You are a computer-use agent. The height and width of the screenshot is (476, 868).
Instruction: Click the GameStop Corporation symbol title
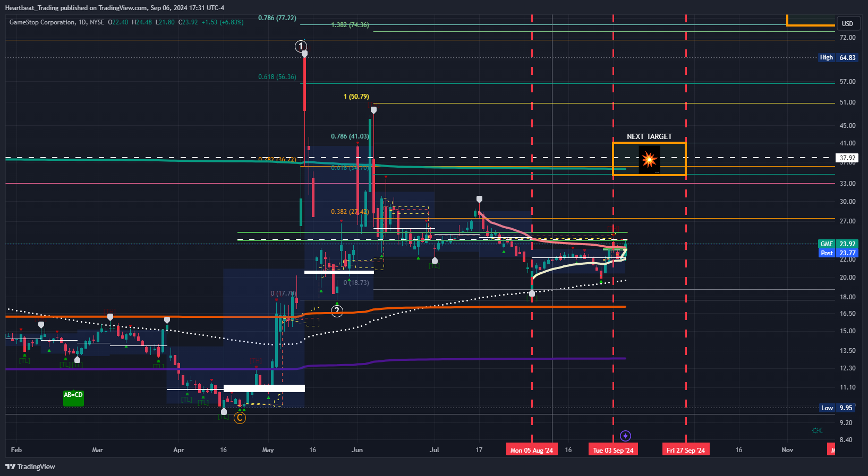coord(42,22)
